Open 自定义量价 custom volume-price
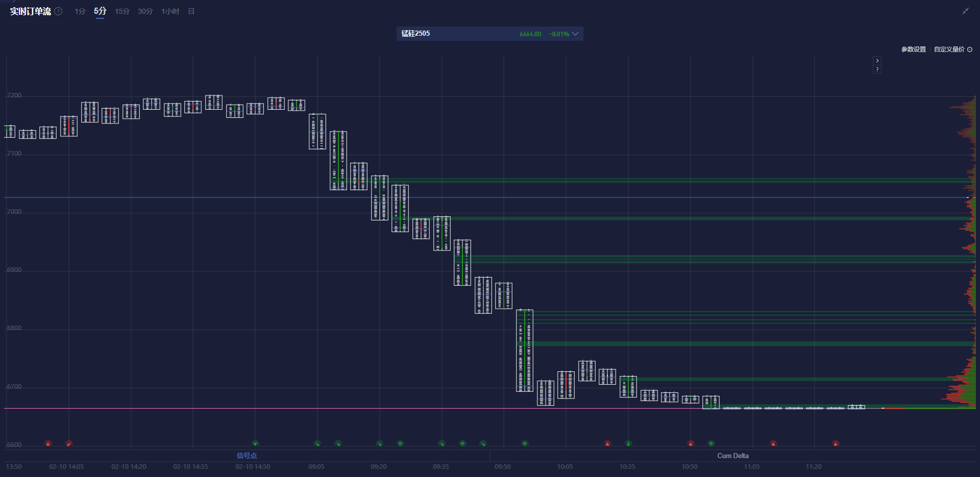 tap(949, 49)
